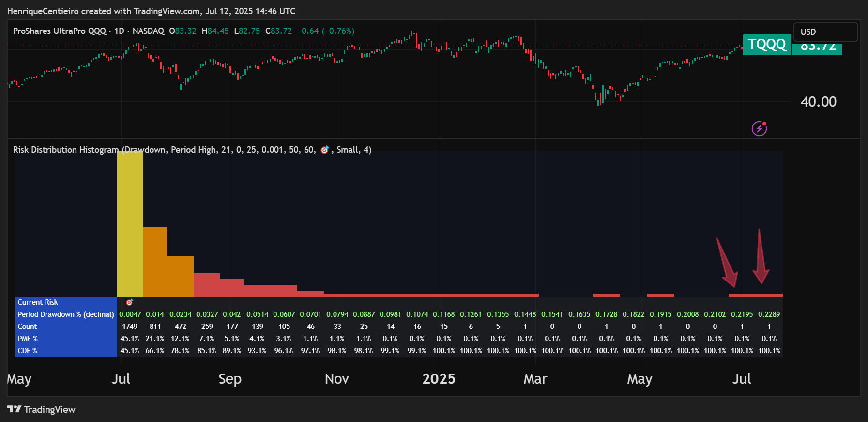868x422 pixels.
Task: Click the Current Risk row header
Action: pyautogui.click(x=38, y=302)
